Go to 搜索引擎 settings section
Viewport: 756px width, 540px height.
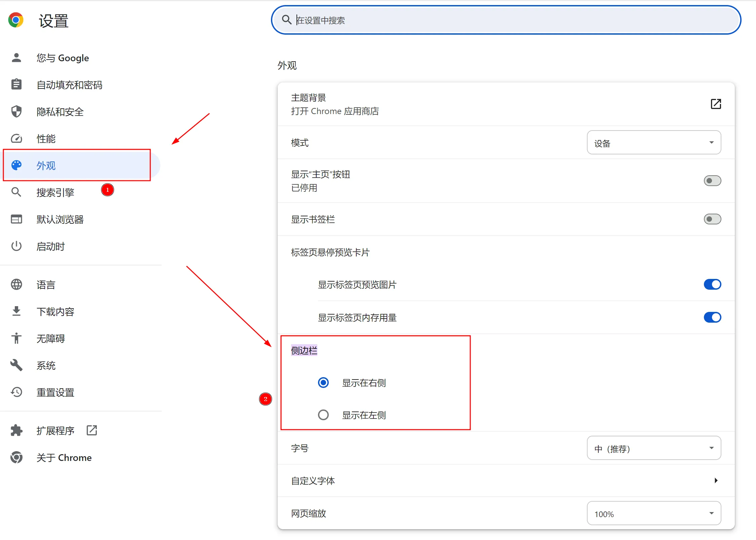(x=55, y=192)
